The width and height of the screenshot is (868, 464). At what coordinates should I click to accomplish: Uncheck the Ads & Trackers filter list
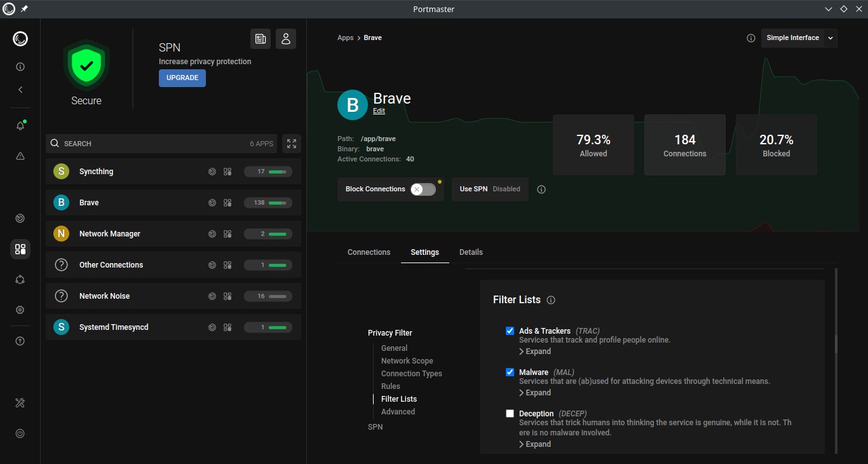pyautogui.click(x=510, y=331)
